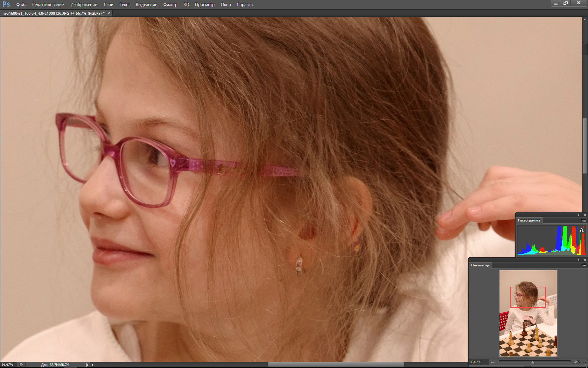Click the Navigator zoom in mountain icon
Viewport: 588px width, 368px height.
coord(576,362)
